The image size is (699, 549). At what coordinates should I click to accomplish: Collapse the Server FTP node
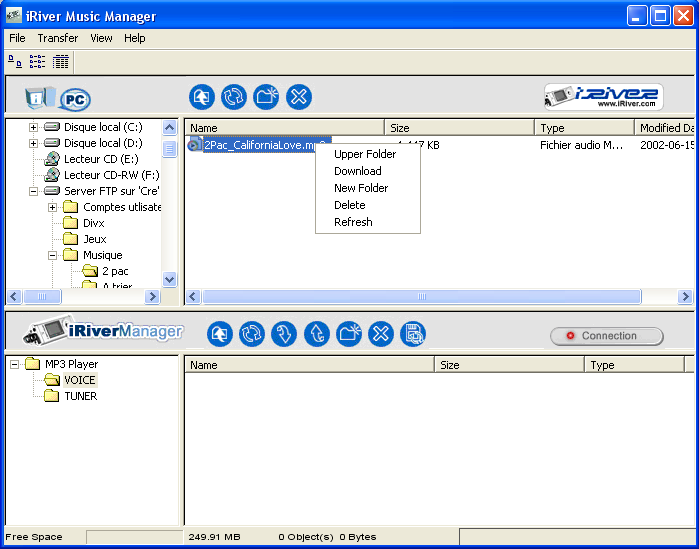point(33,192)
